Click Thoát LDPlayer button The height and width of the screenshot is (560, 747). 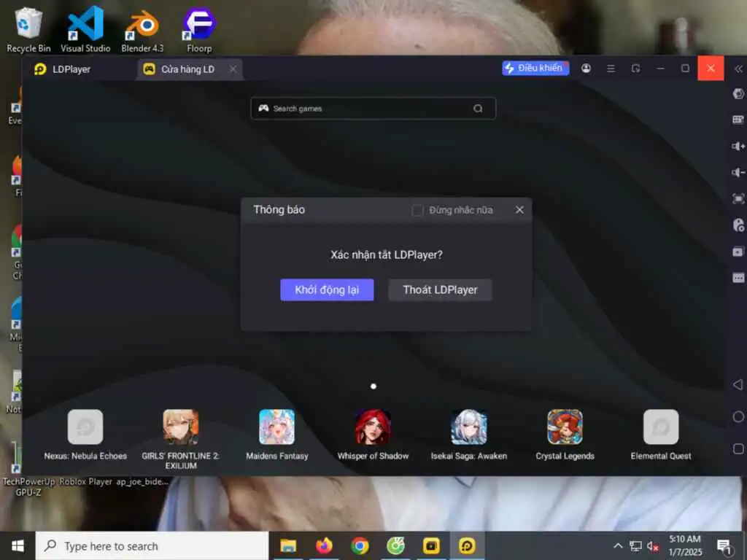tap(440, 289)
